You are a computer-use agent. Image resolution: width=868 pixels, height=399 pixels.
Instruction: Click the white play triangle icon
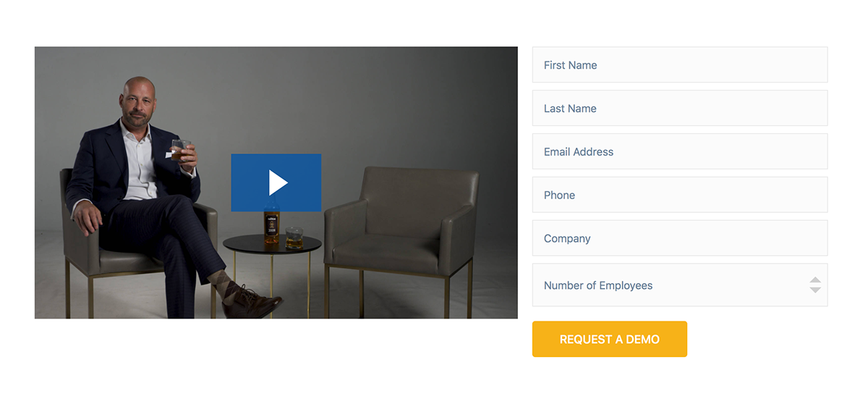point(278,182)
